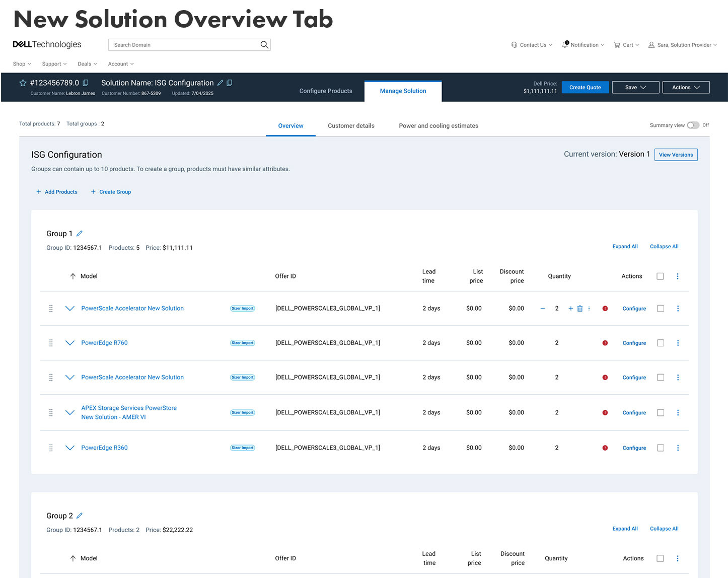The height and width of the screenshot is (578, 728).
Task: Click Create Group link
Action: (111, 192)
